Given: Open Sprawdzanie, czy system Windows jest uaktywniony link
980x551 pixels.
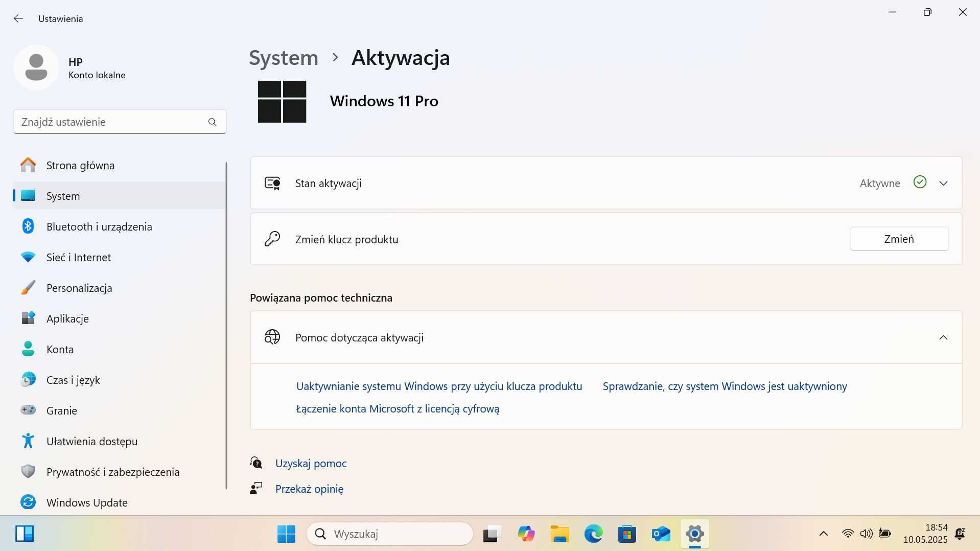Looking at the screenshot, I should click(x=725, y=386).
